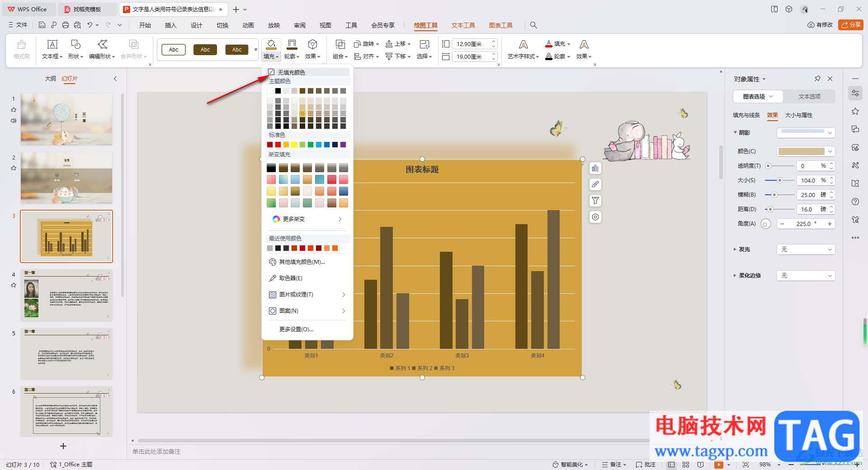Pick the purple standard color swatch

343,145
